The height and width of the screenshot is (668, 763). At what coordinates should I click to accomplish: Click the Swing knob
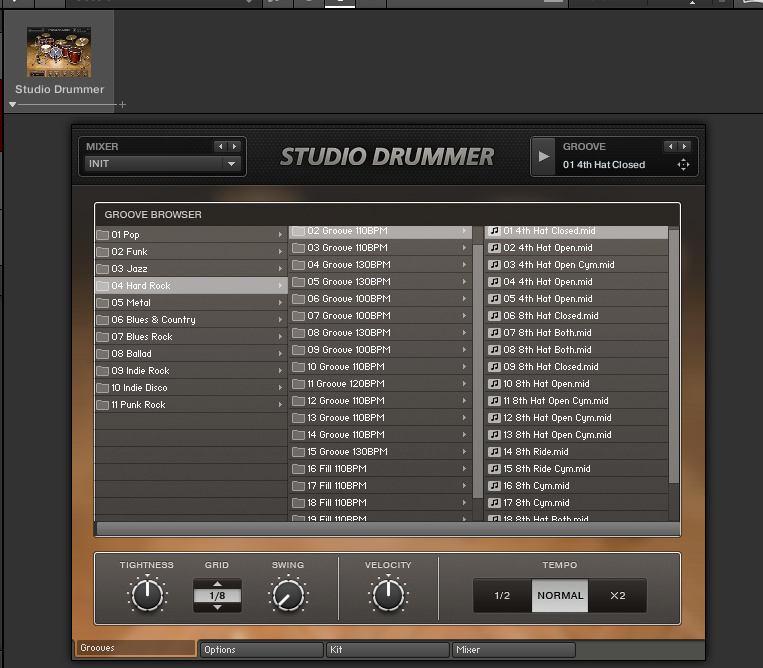(x=288, y=596)
